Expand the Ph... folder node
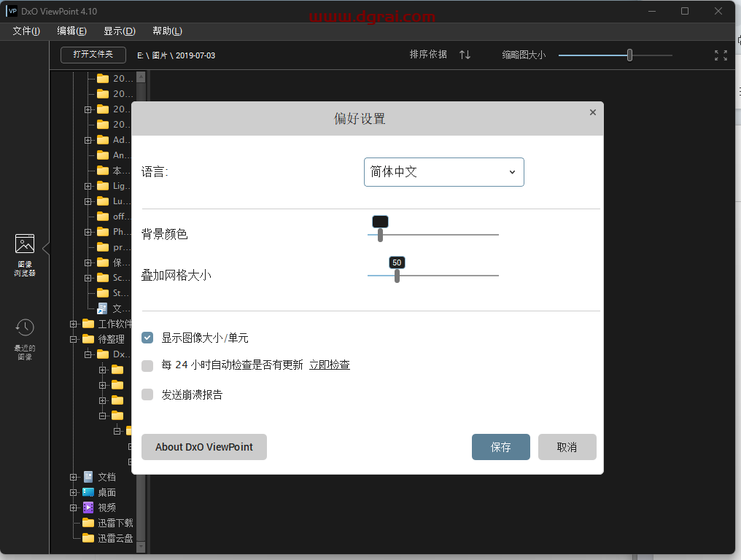The image size is (741, 560). point(88,232)
